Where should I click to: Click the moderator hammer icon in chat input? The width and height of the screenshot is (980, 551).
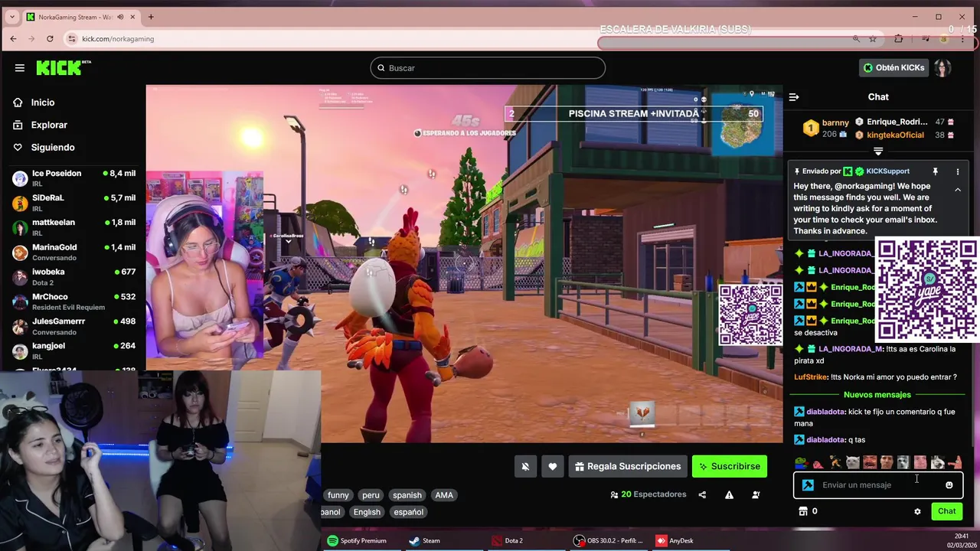pos(808,484)
